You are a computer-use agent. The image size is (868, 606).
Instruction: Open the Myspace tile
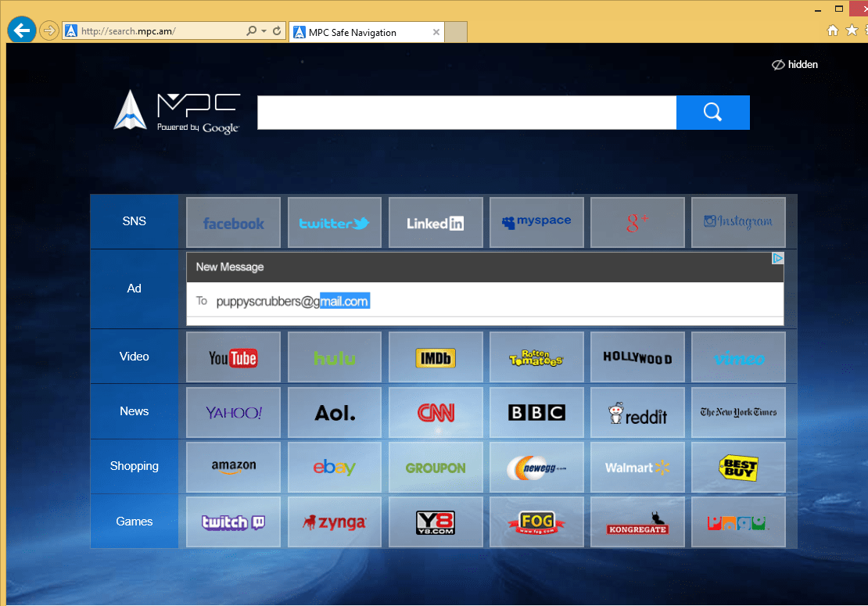536,223
